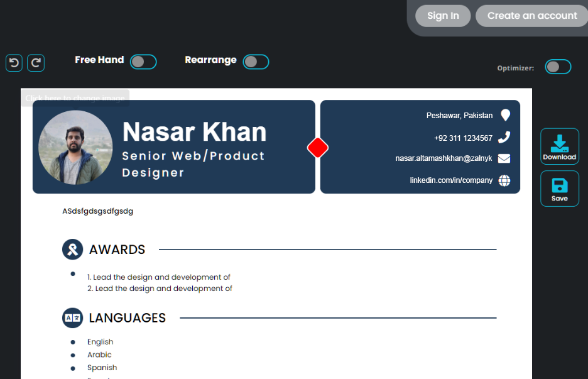The image size is (588, 379).
Task: Click the phone handset icon
Action: 504,138
